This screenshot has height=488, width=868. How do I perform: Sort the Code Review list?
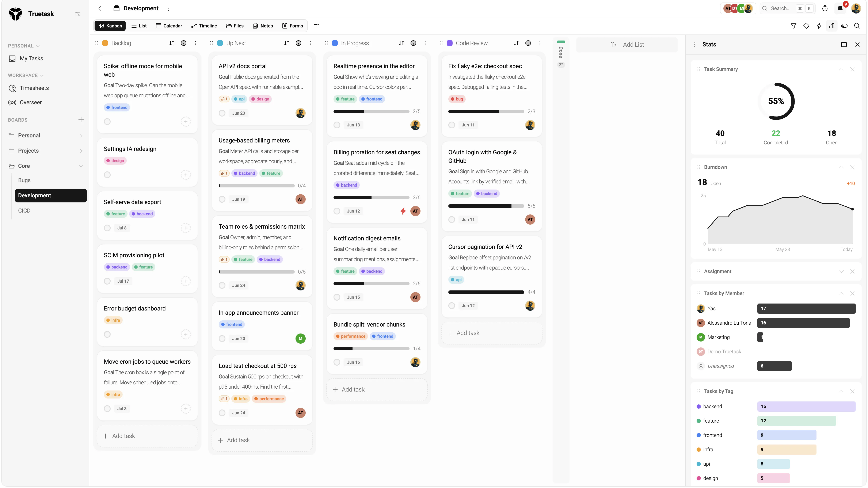[x=516, y=43]
